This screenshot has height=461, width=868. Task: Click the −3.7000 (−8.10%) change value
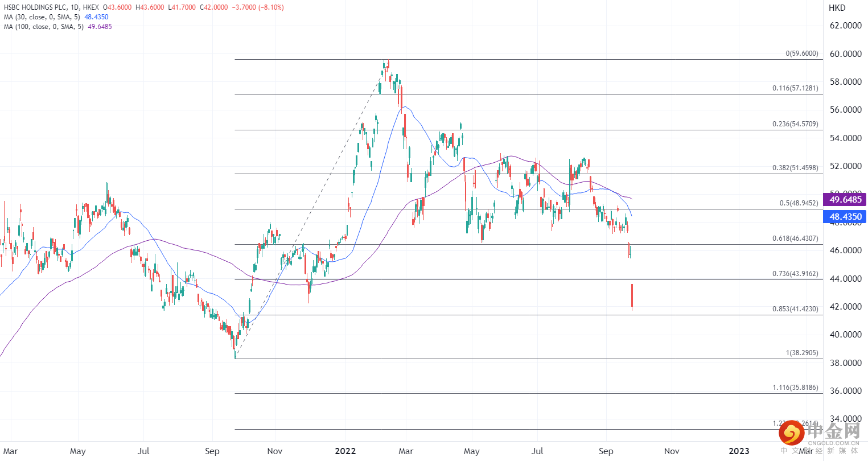258,7
